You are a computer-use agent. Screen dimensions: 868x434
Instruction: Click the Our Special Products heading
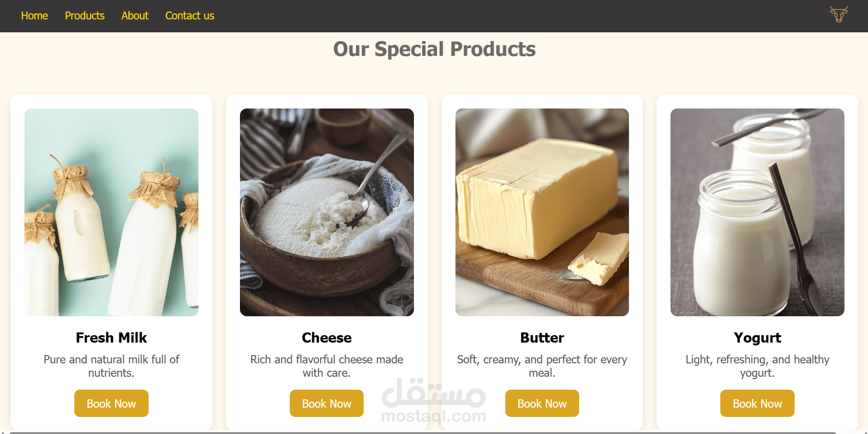click(434, 49)
